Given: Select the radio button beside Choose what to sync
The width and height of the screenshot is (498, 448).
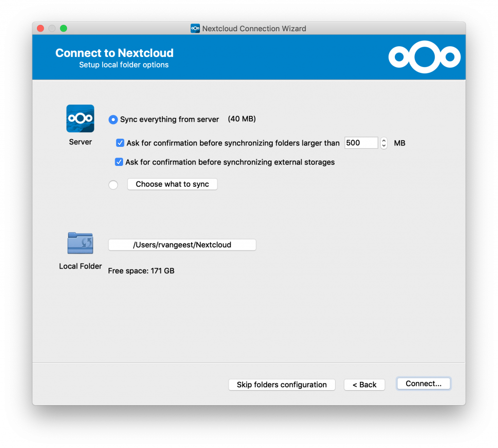Looking at the screenshot, I should coord(113,185).
